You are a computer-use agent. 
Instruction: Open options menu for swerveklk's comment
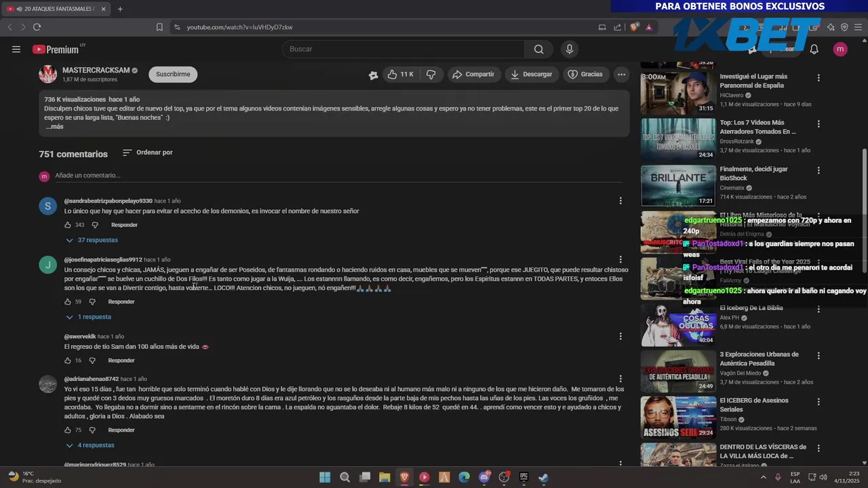tap(620, 336)
